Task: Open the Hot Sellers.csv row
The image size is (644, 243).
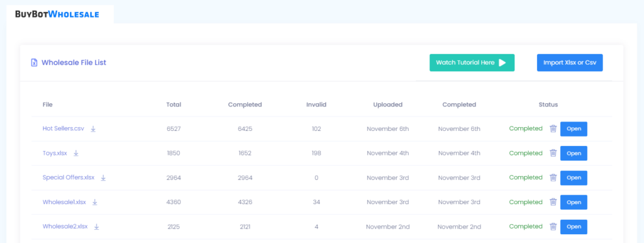Action: point(574,128)
